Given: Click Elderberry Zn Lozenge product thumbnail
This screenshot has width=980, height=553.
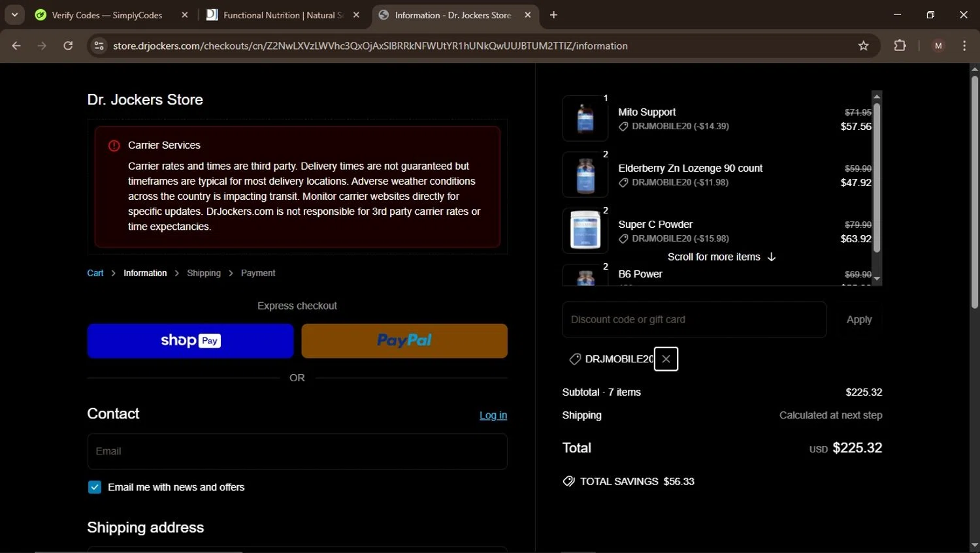Looking at the screenshot, I should [x=585, y=174].
